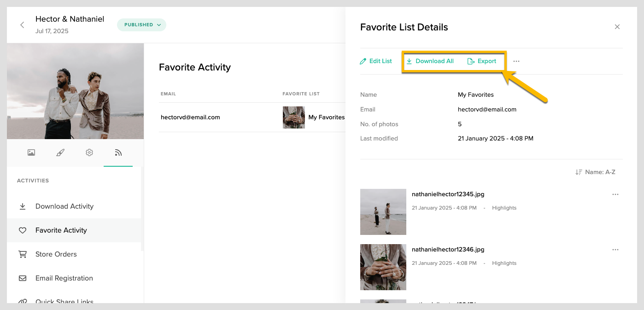Click the Store Orders cart icon
Viewport: 644px width, 310px height.
tap(23, 254)
